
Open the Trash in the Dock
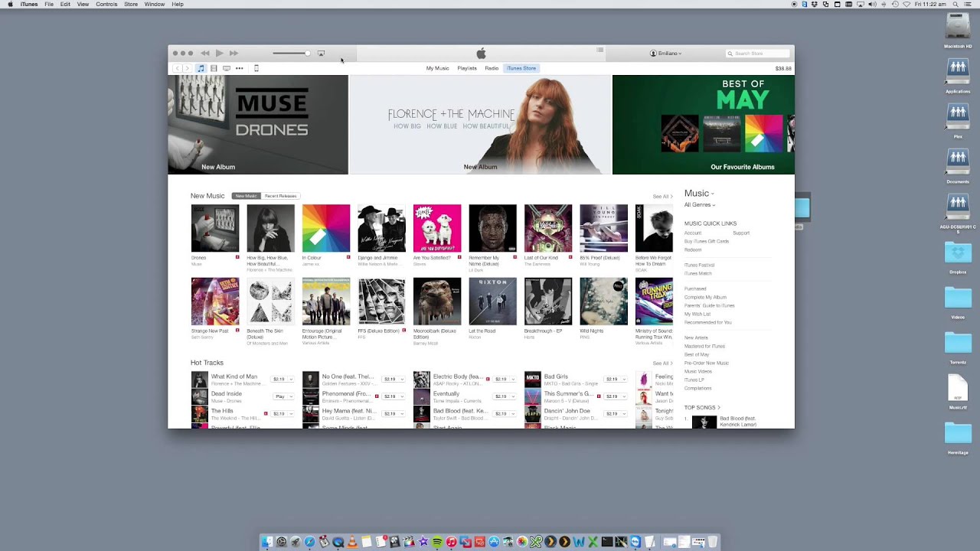(713, 542)
